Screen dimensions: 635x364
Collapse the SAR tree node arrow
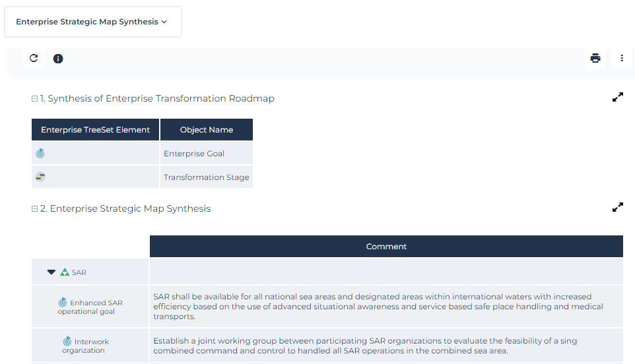pyautogui.click(x=51, y=272)
